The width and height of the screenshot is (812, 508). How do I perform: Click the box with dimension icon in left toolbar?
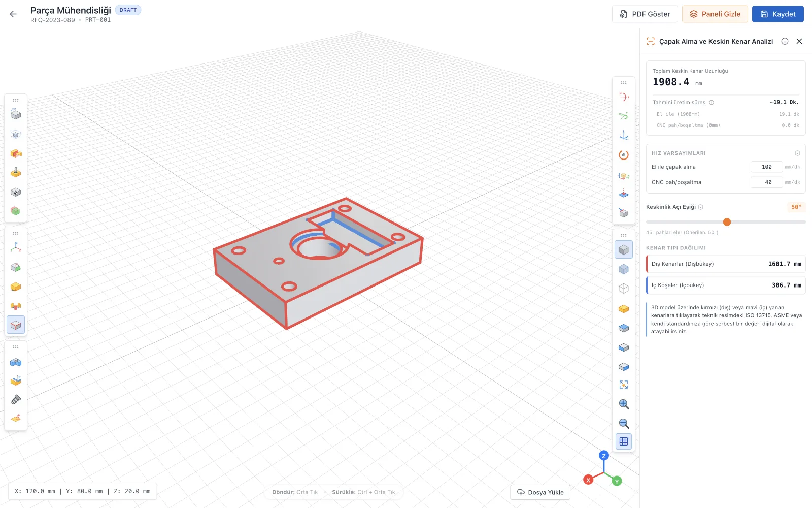[16, 115]
